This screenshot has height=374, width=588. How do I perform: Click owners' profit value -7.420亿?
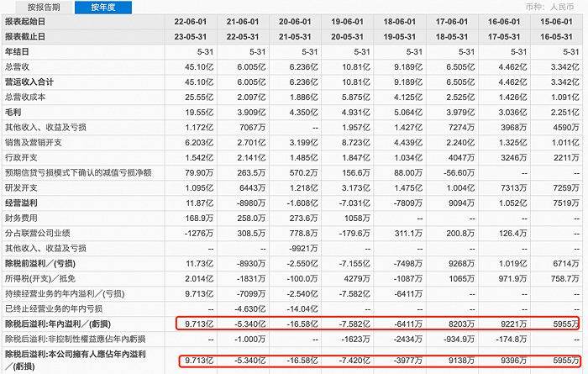pyautogui.click(x=354, y=361)
